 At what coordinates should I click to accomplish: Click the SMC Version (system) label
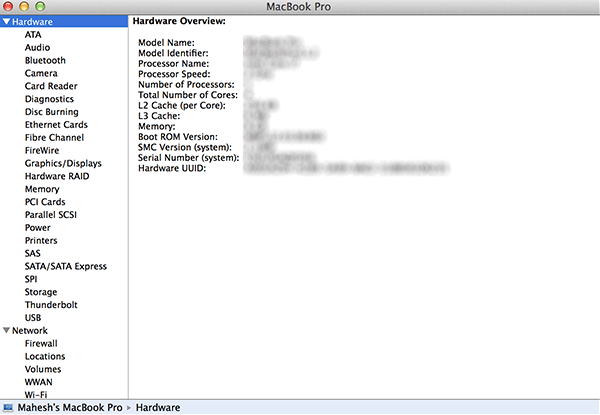185,147
